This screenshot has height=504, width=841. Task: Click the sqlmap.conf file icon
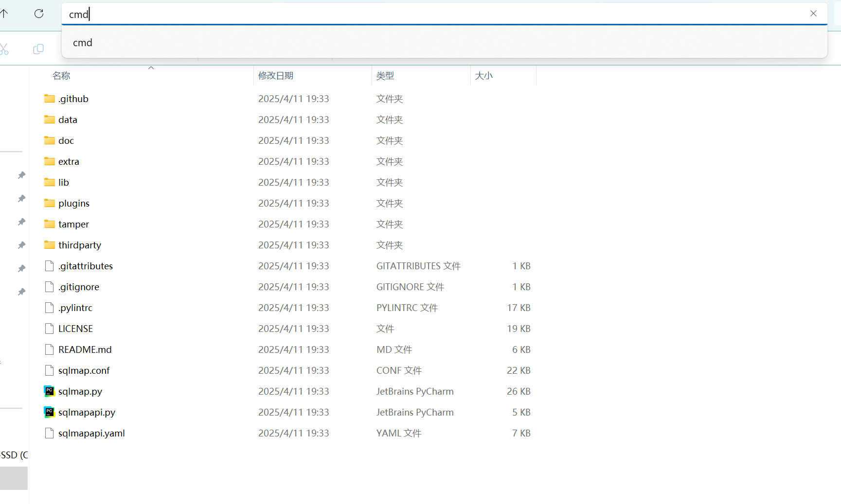[49, 370]
